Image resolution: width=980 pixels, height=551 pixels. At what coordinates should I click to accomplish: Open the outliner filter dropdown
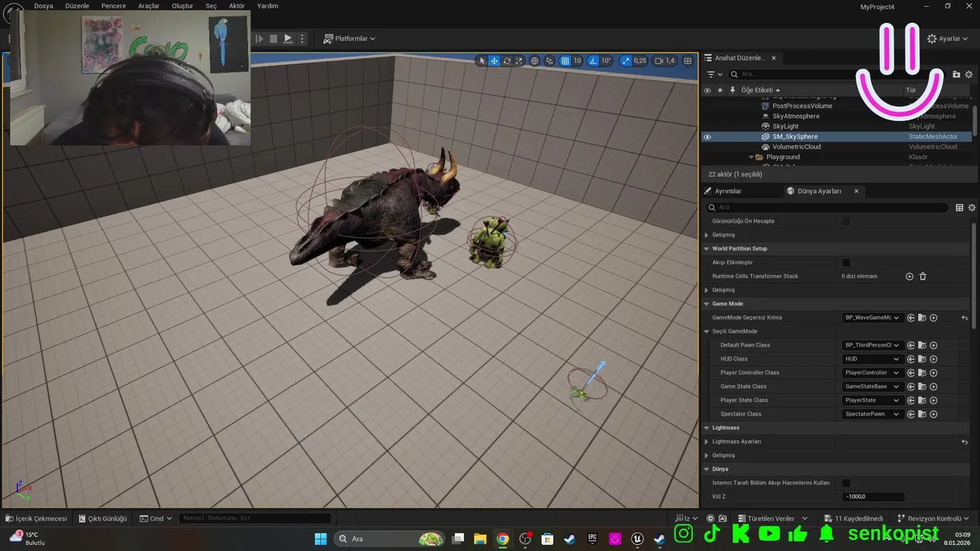715,74
